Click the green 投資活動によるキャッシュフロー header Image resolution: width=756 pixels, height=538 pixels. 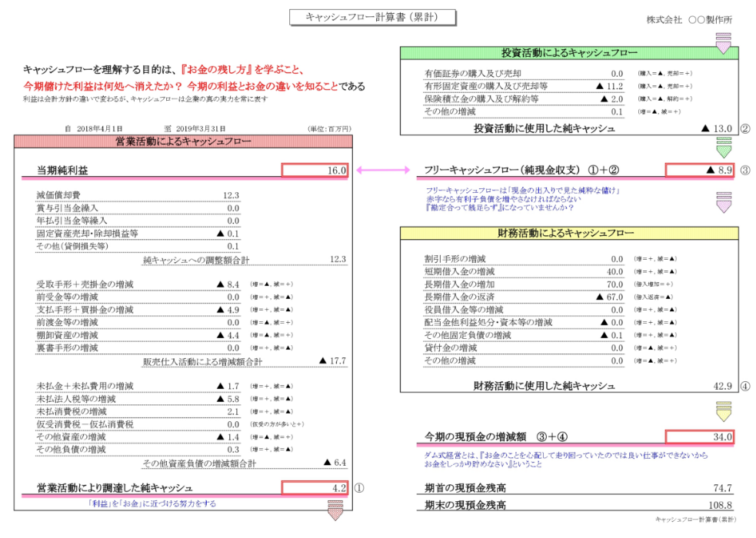[x=569, y=52]
